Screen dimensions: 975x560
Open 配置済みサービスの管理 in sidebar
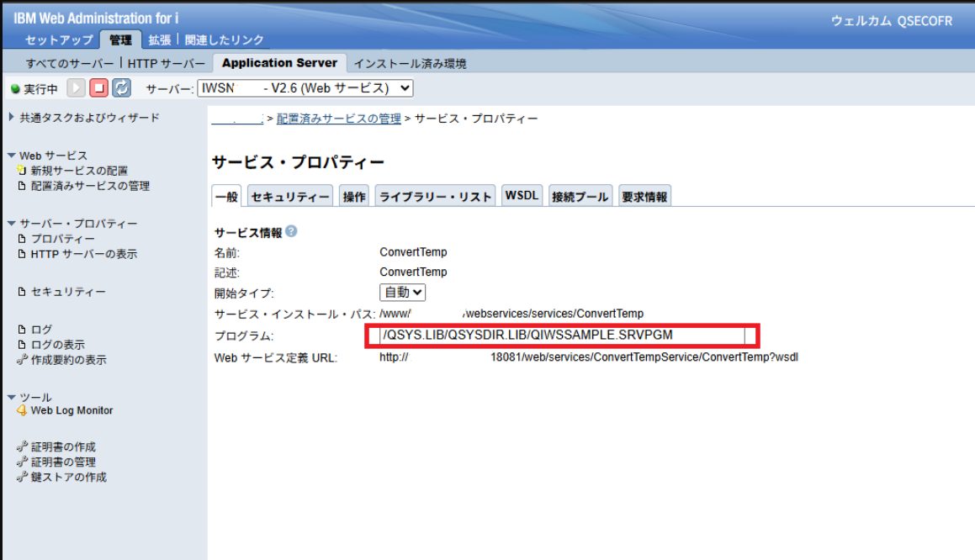pos(90,185)
